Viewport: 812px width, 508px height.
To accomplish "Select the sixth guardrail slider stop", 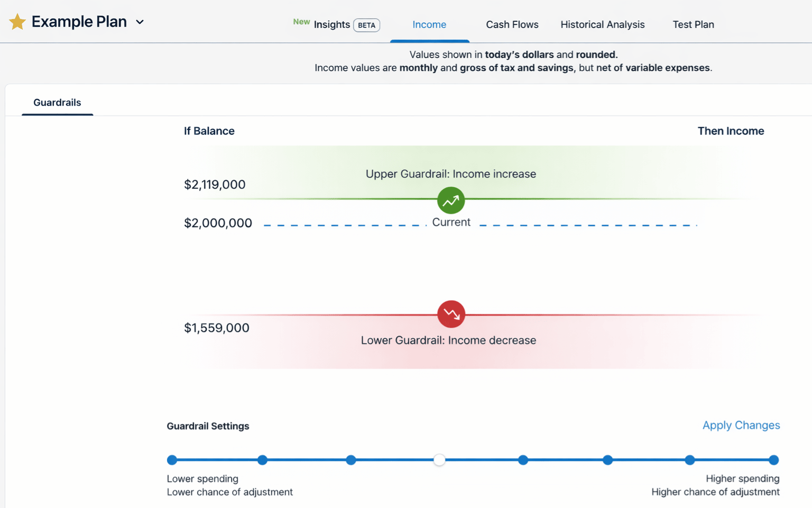I will coord(608,460).
